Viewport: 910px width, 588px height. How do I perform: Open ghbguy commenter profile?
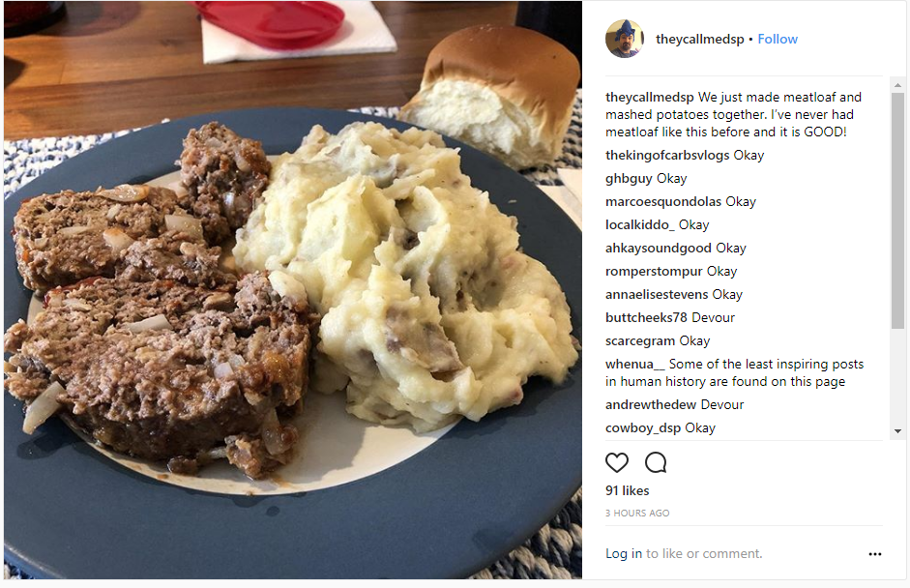[x=629, y=179]
